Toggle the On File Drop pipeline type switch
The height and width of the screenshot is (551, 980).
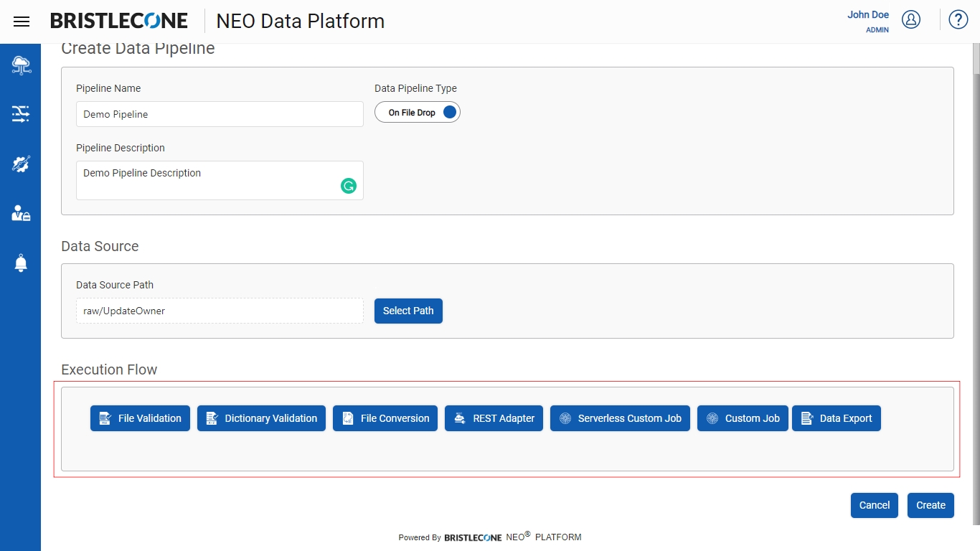pos(418,113)
